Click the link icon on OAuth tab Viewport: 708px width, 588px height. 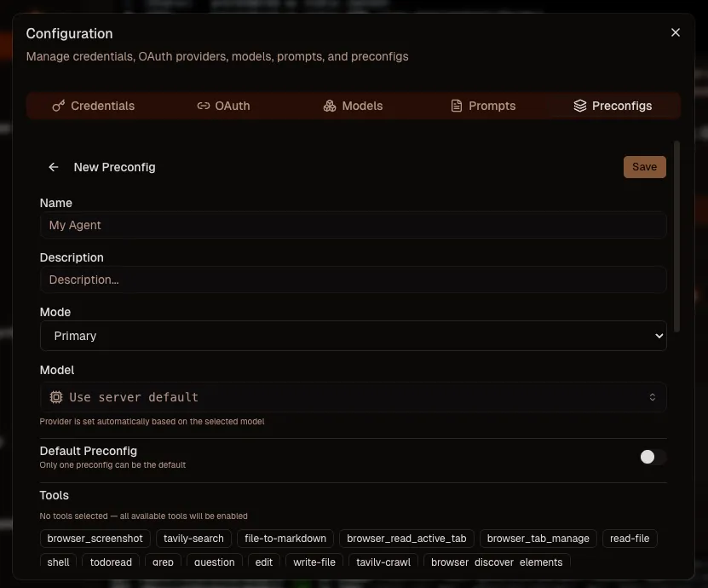[203, 106]
